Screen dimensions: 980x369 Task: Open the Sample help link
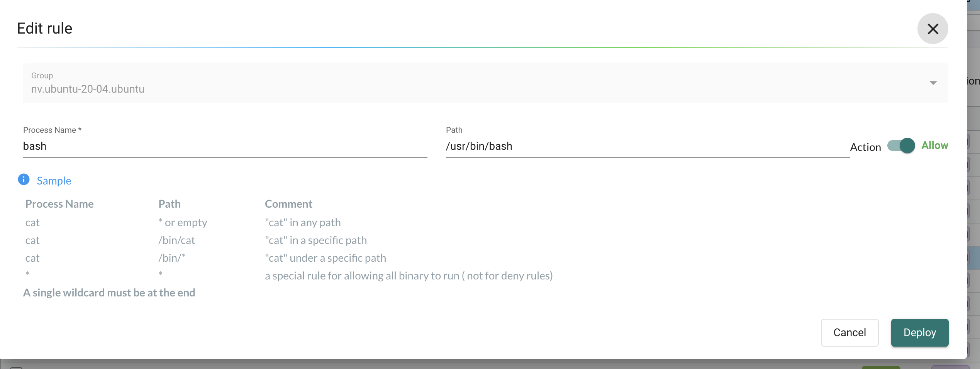(x=54, y=181)
